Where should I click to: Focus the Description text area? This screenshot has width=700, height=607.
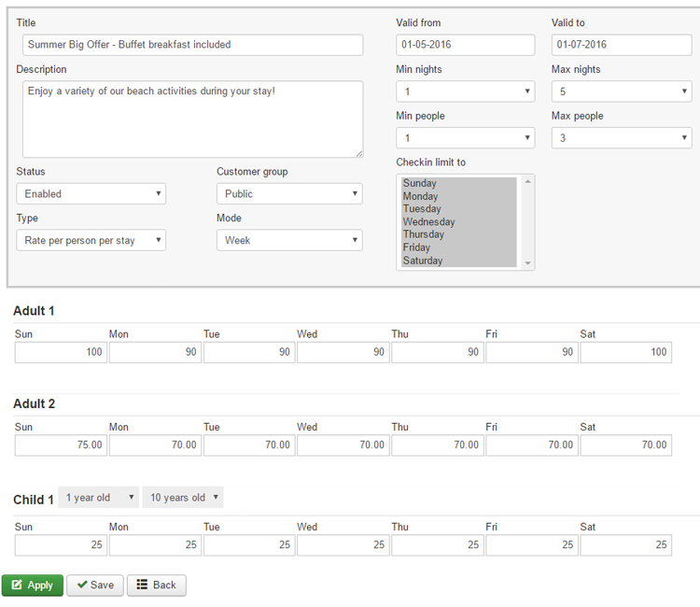pyautogui.click(x=192, y=119)
